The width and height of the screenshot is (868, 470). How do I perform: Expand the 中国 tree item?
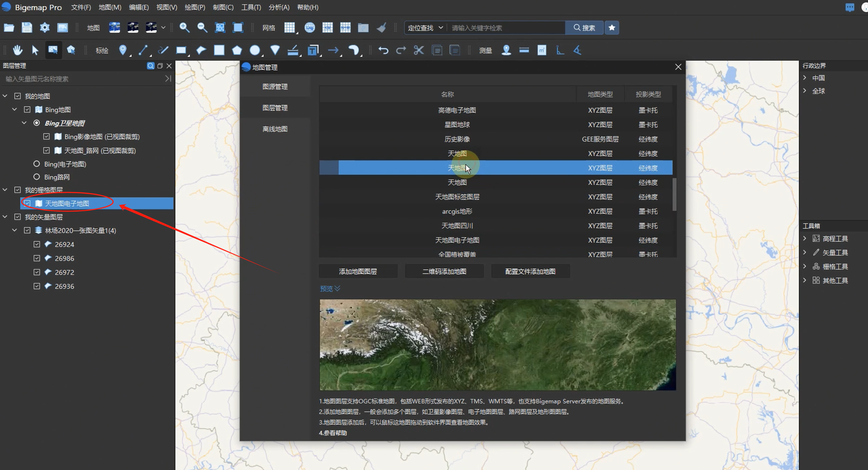(805, 78)
